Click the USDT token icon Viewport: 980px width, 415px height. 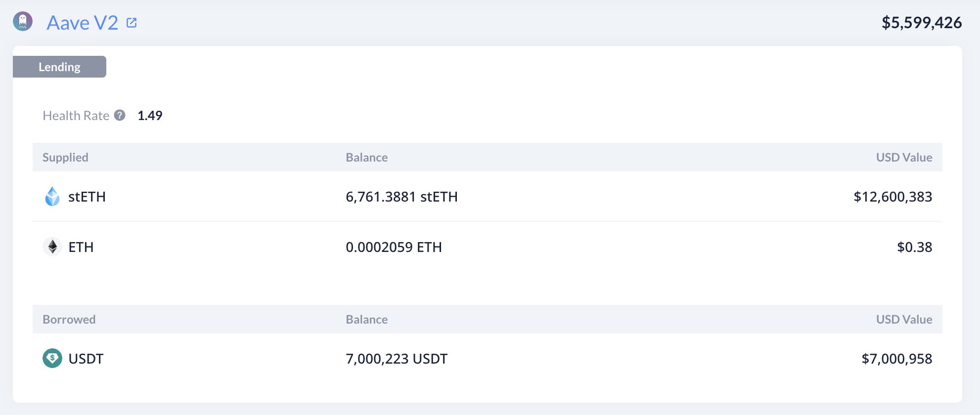[52, 358]
